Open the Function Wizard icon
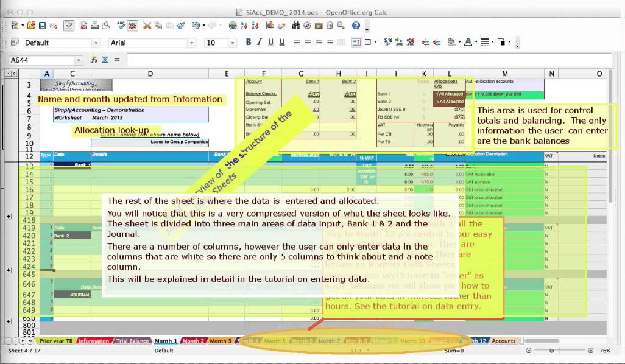Screen dimensions: 625x364 click(94, 60)
